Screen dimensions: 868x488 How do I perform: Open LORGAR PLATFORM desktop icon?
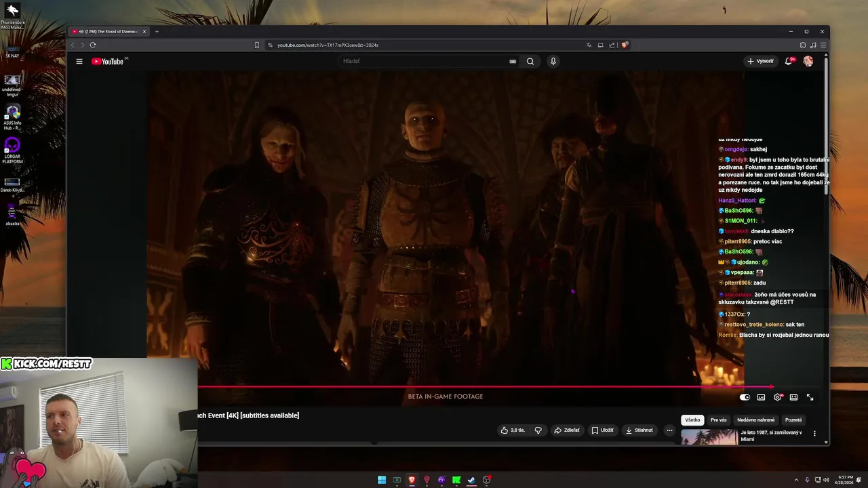click(x=12, y=150)
